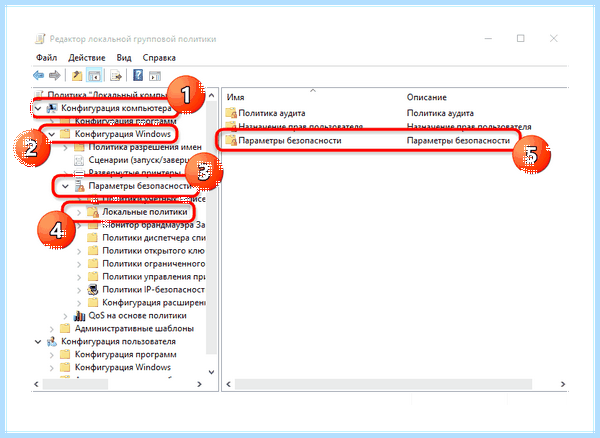Screen dimensions: 600x438
Task: Toggle the show/hide action pane icon
Action: pyautogui.click(x=155, y=76)
